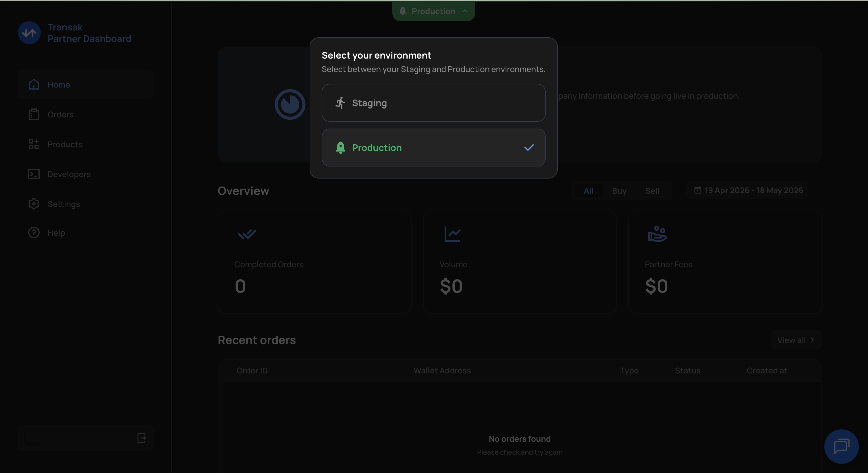Click the Transak logo icon
The image size is (868, 473).
[29, 33]
